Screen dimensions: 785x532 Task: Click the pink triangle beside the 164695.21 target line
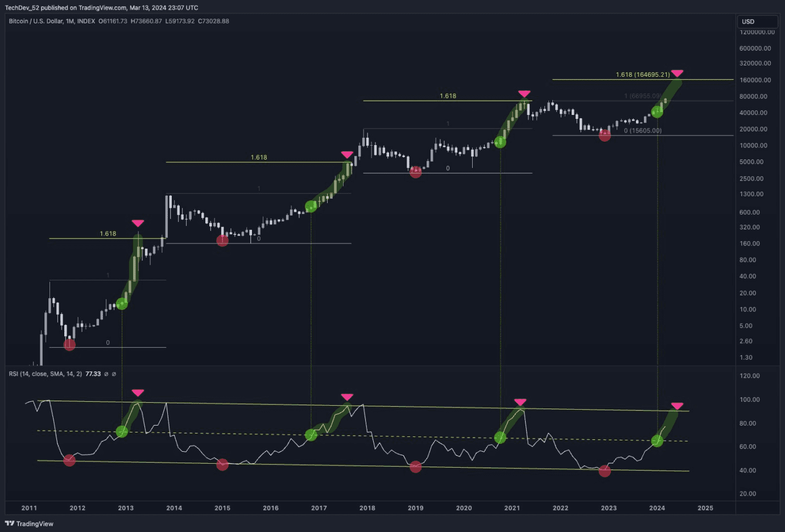(x=677, y=73)
